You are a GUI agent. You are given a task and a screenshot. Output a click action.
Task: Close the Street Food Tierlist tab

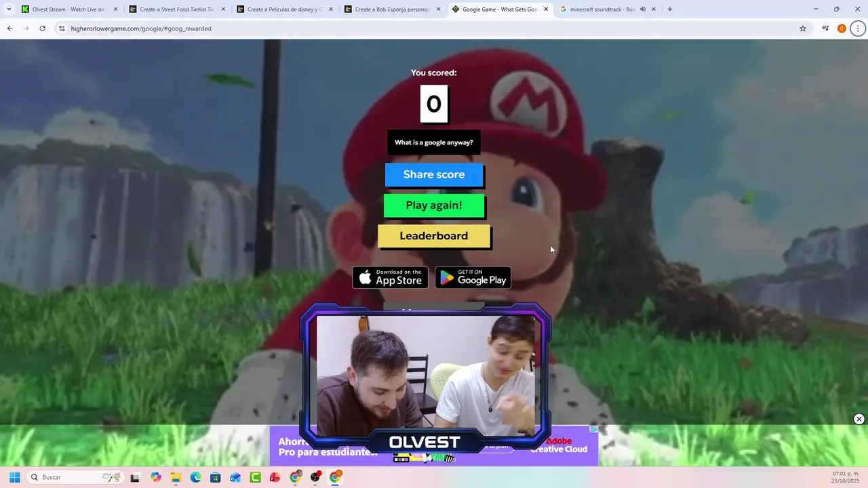(223, 9)
